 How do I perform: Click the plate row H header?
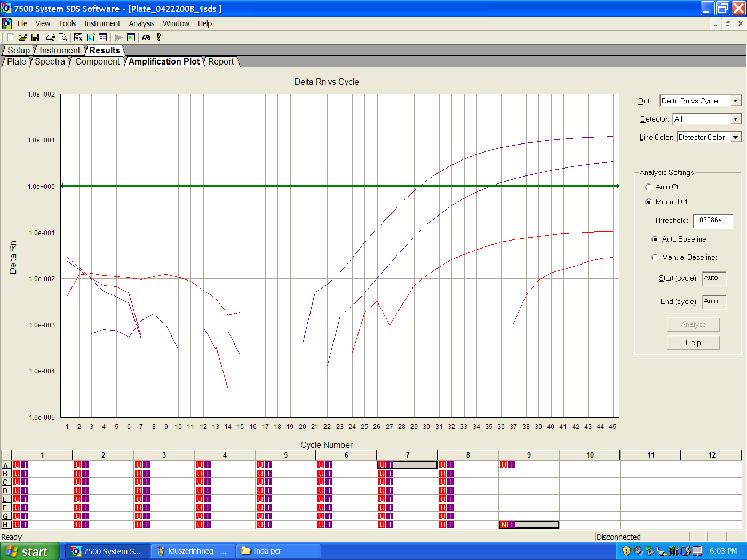(x=6, y=525)
